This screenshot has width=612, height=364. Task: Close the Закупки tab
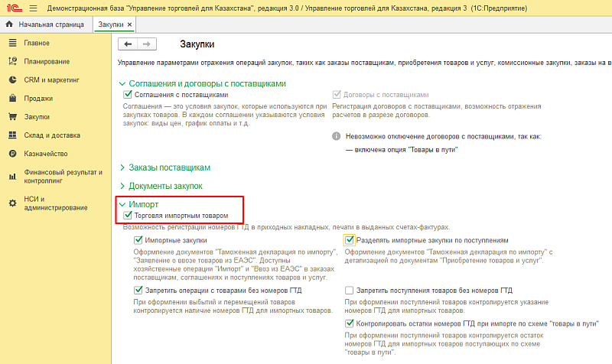[129, 24]
